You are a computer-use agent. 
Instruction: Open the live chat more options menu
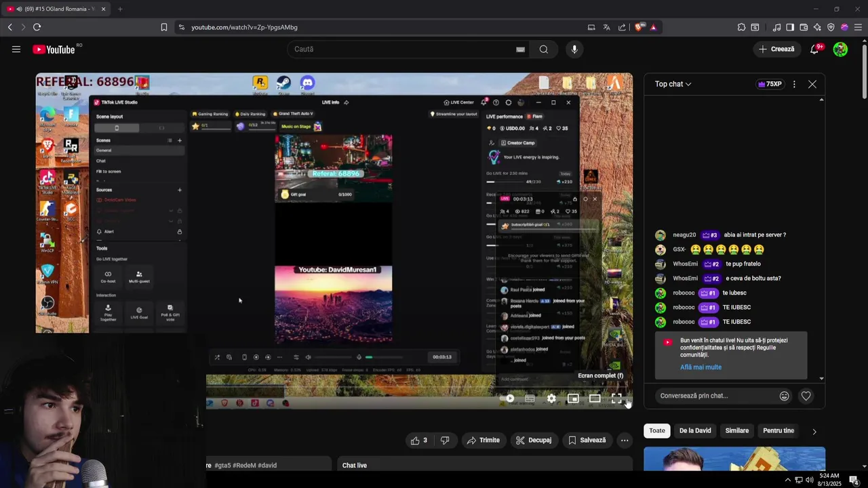[794, 84]
